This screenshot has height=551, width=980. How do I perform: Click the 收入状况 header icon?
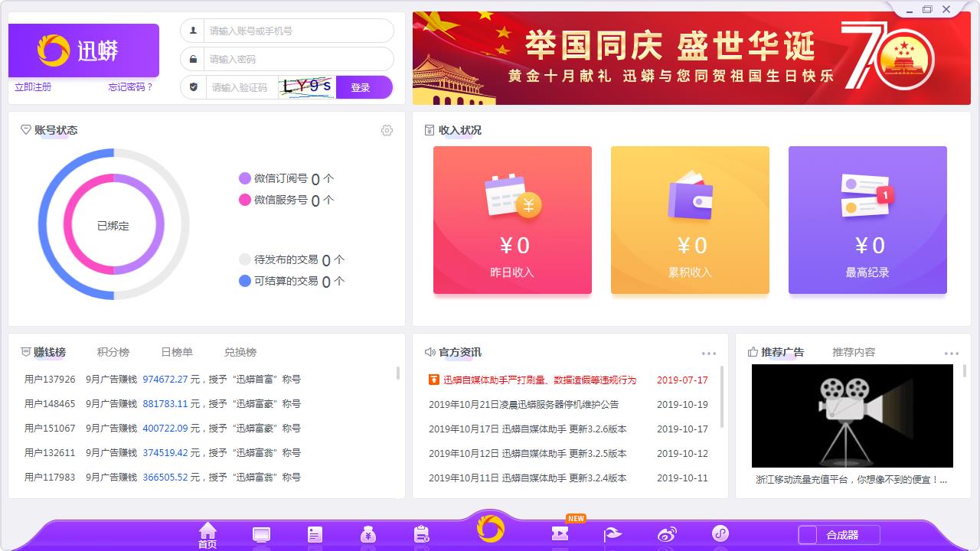pos(430,131)
